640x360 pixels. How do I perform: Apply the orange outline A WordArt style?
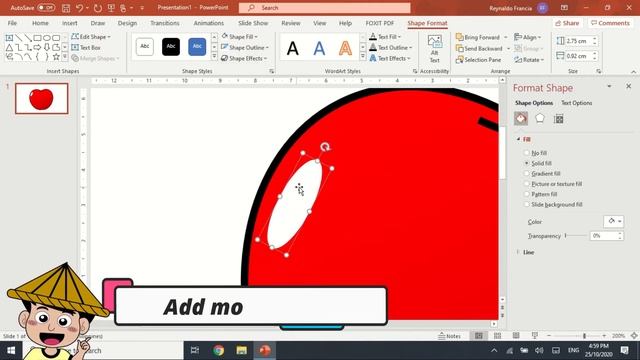[x=345, y=49]
